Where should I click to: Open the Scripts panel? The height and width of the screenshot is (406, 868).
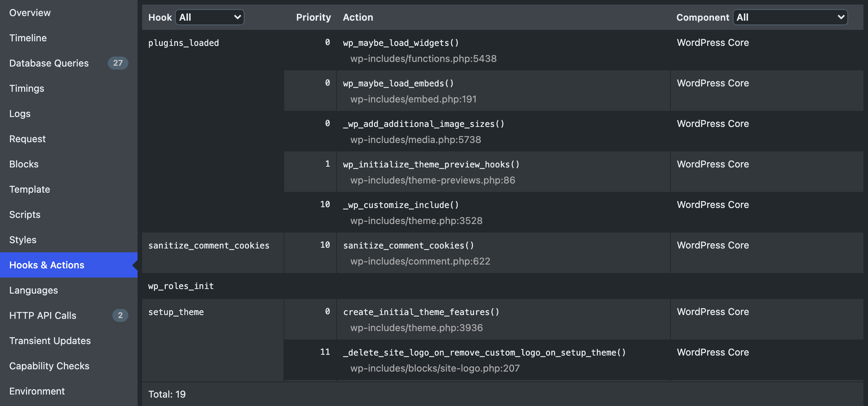point(25,214)
